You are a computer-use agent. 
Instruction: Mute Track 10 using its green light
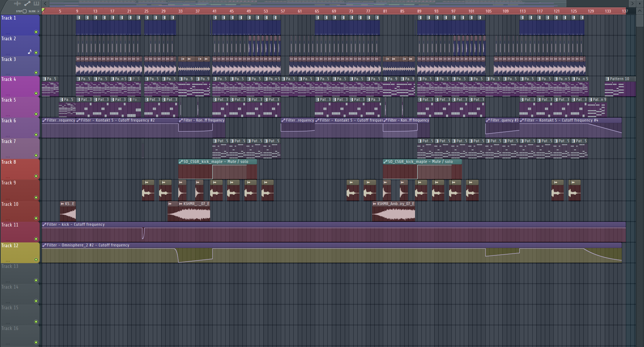tap(36, 218)
